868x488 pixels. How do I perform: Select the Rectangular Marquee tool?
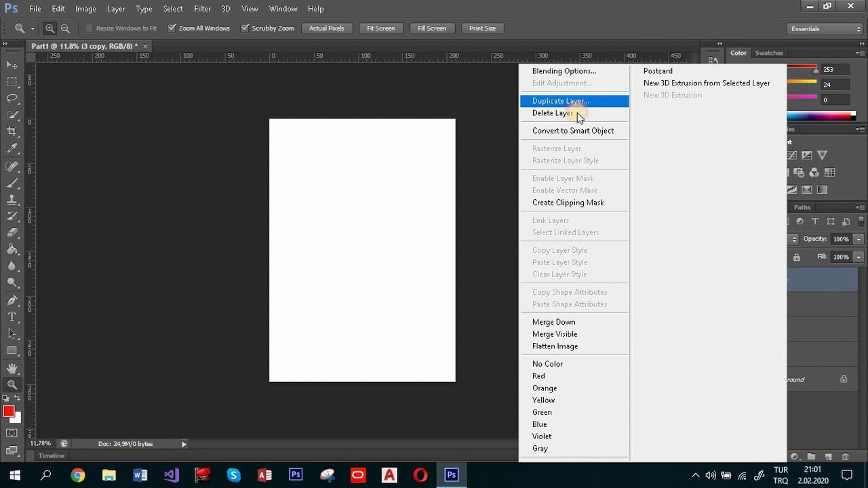12,81
